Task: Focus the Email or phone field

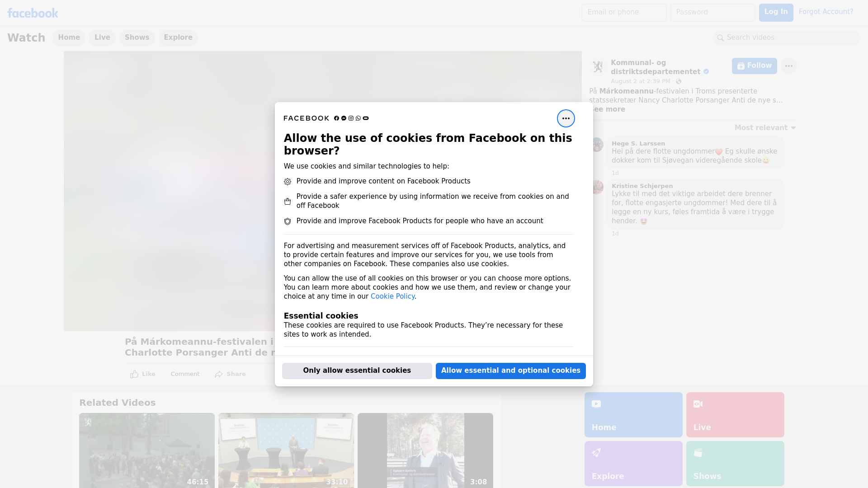Action: [624, 13]
